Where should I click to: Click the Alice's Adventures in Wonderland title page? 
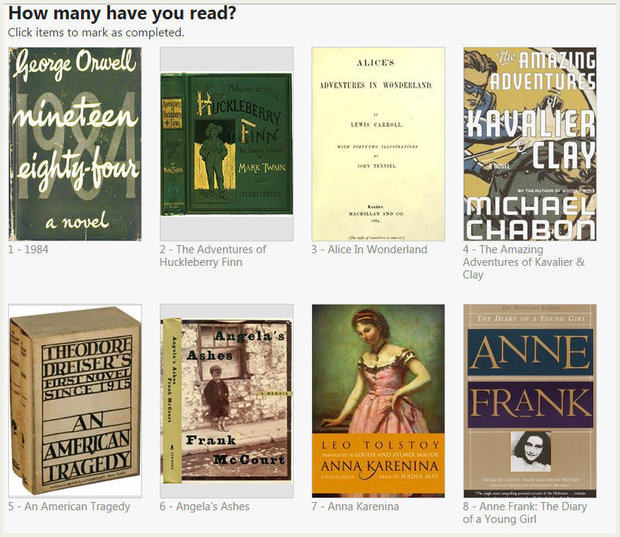pos(378,144)
